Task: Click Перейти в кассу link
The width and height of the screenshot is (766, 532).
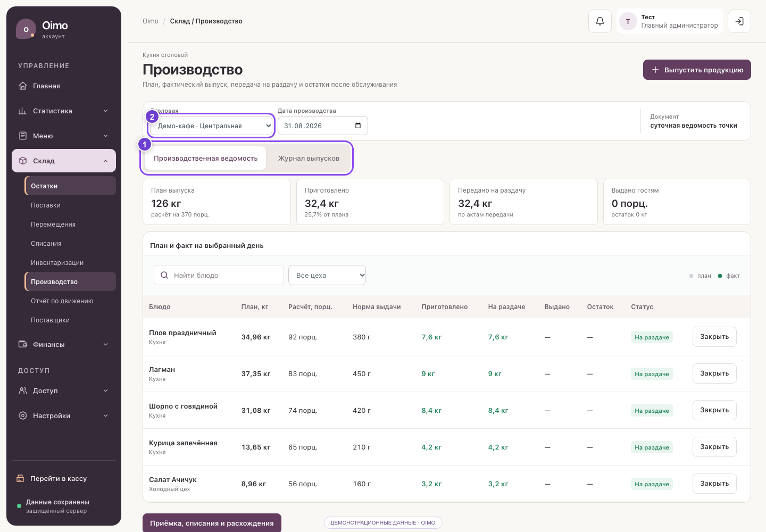Action: point(59,478)
